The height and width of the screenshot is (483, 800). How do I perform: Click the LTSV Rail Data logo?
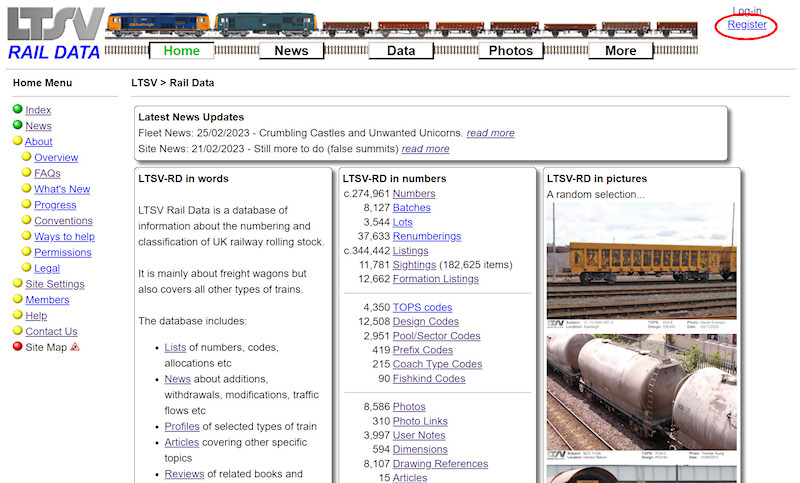pos(54,33)
